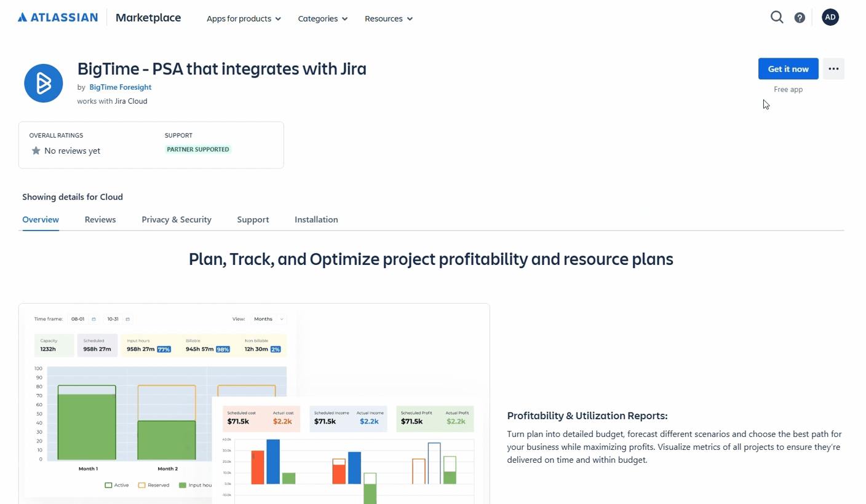866x504 pixels.
Task: Open the help question mark icon
Action: (800, 18)
